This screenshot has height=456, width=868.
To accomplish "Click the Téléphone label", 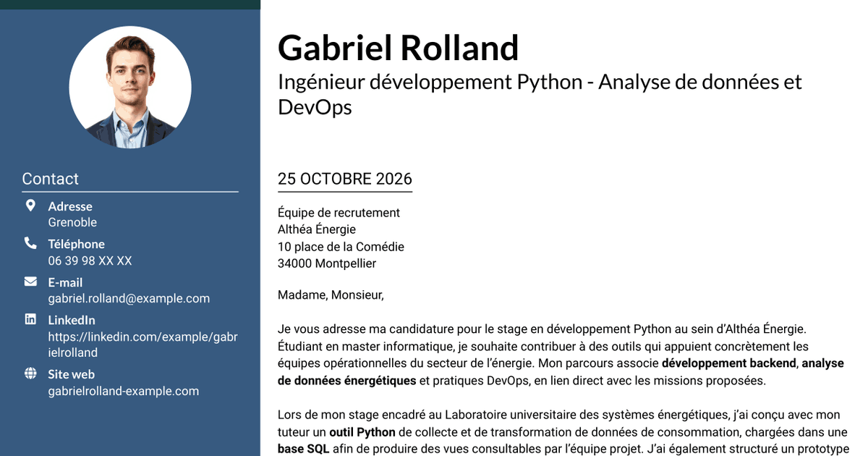I will pyautogui.click(x=77, y=244).
